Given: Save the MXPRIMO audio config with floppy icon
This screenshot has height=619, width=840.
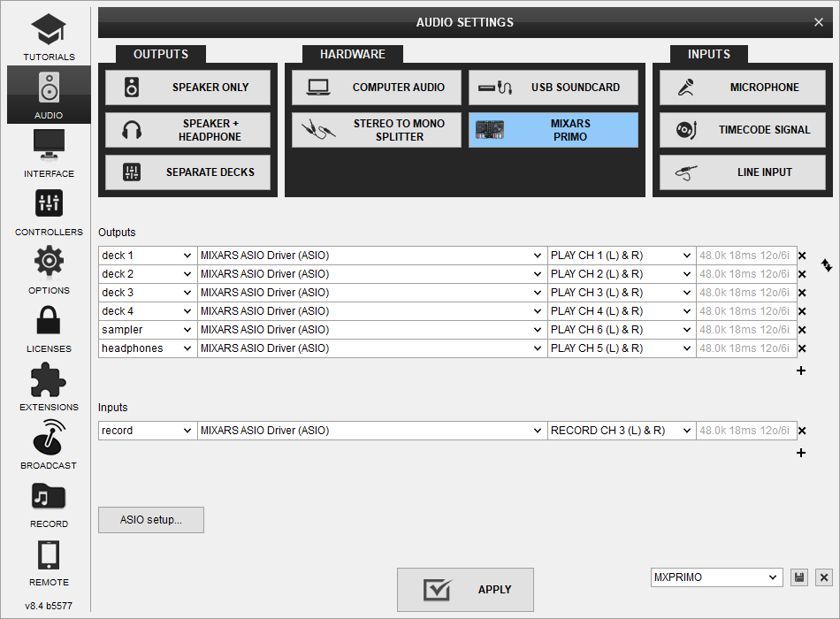Looking at the screenshot, I should [x=799, y=577].
